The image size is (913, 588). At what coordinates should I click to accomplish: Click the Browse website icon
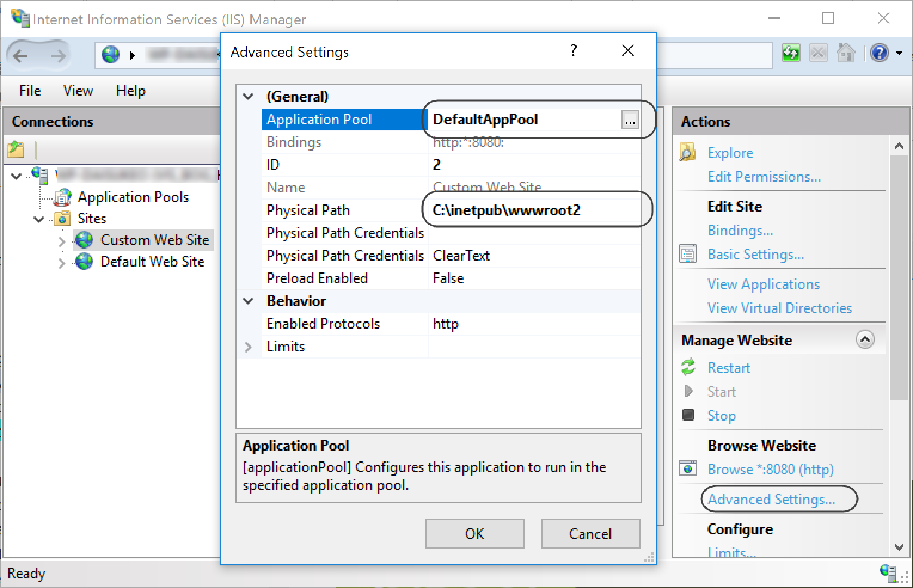pyautogui.click(x=688, y=468)
